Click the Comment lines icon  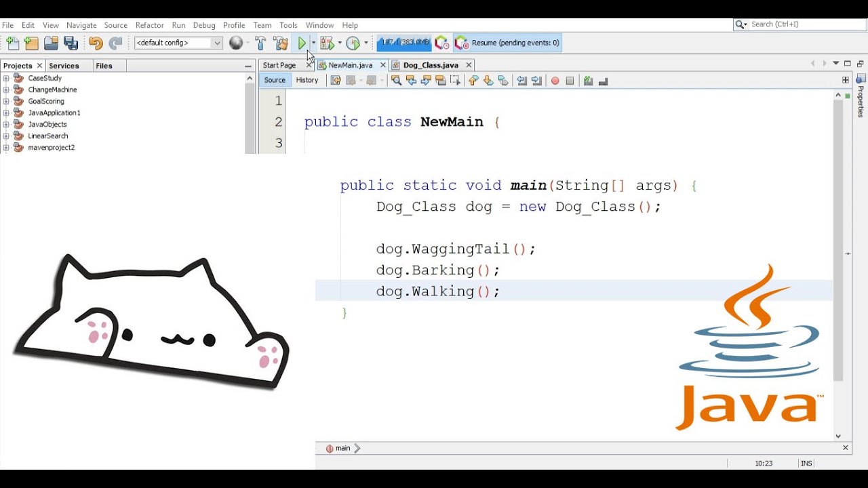588,81
